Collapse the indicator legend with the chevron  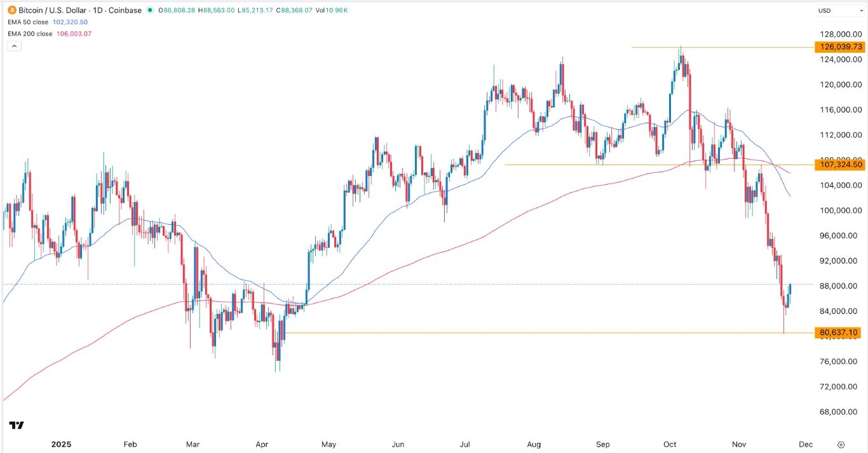(14, 45)
